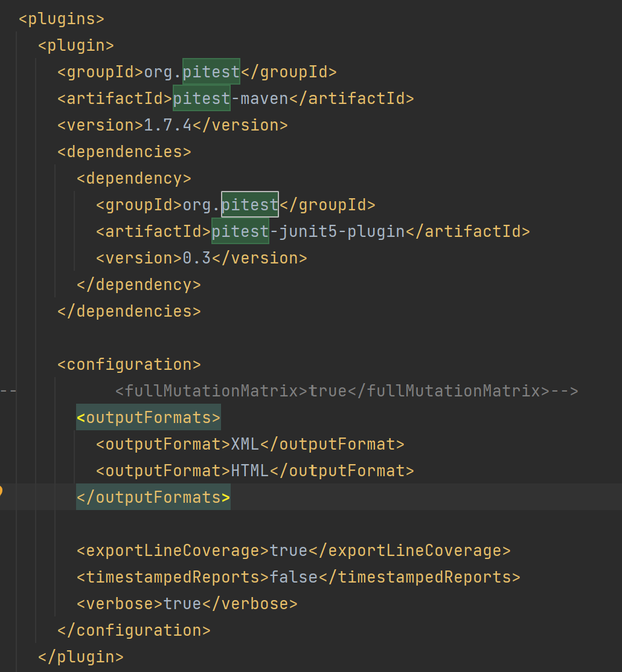Click the timestampedReports false line
The image size is (622, 672).
click(x=298, y=577)
